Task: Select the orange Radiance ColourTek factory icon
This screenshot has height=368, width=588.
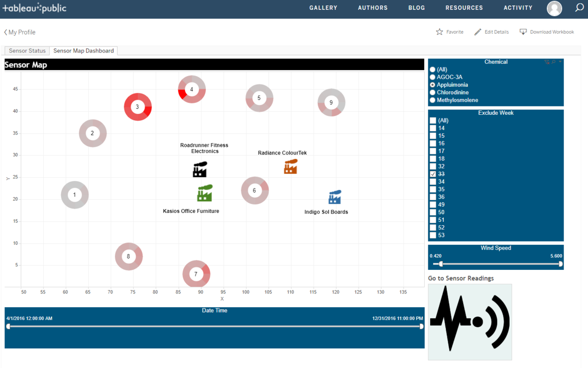Action: 291,166
